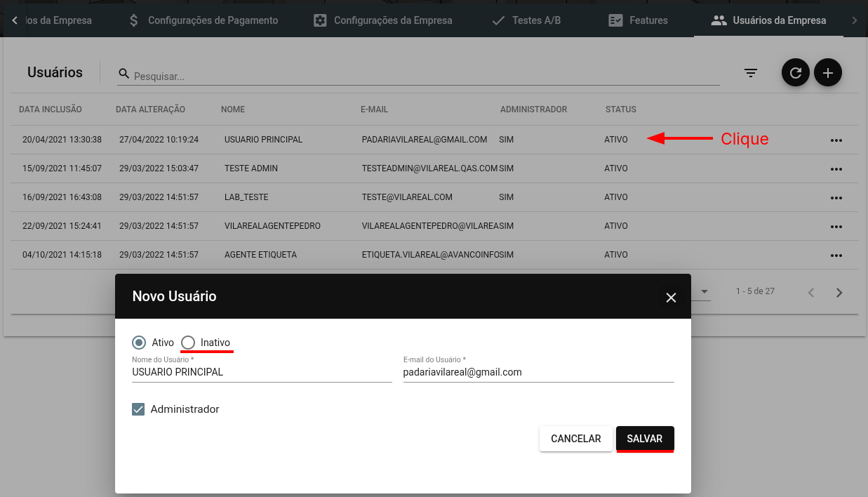The width and height of the screenshot is (868, 497).
Task: Expand the rows-per-page dropdown arrow
Action: pyautogui.click(x=705, y=292)
